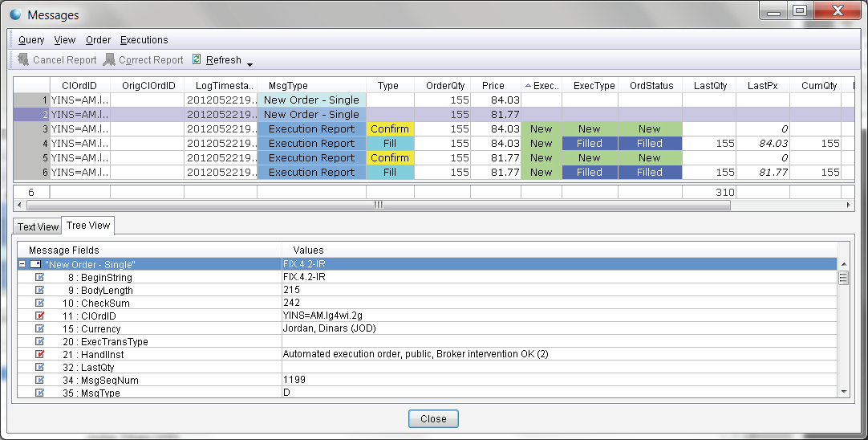Click the Cancel Report icon
868x440 pixels.
click(23, 59)
